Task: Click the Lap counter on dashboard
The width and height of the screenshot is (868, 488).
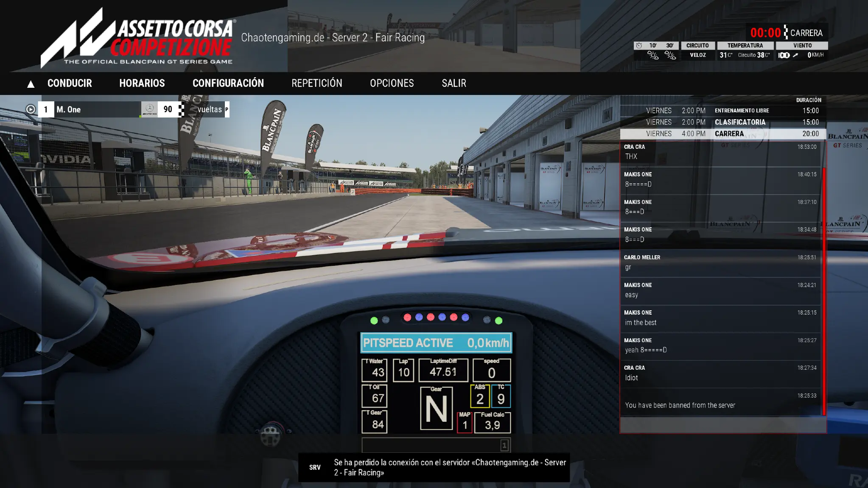Action: 403,370
